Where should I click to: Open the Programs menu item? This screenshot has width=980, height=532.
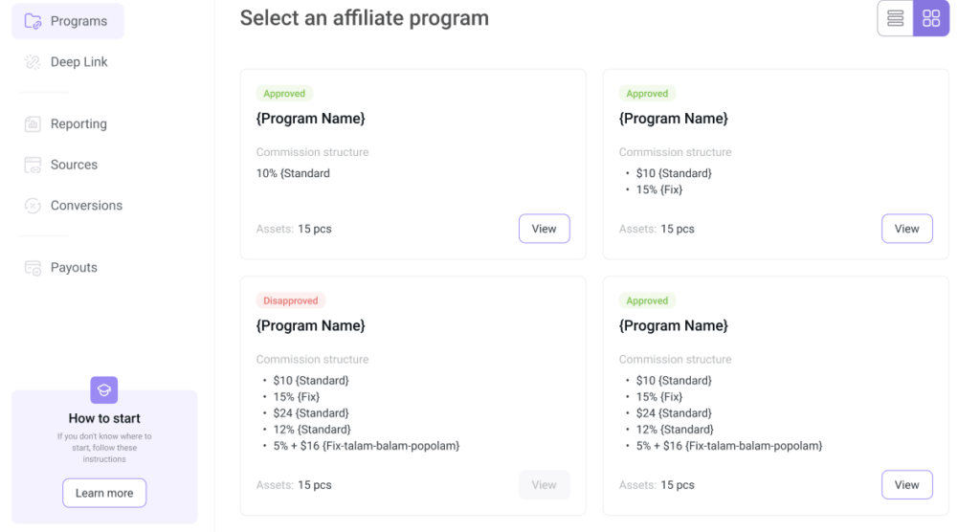coord(78,21)
